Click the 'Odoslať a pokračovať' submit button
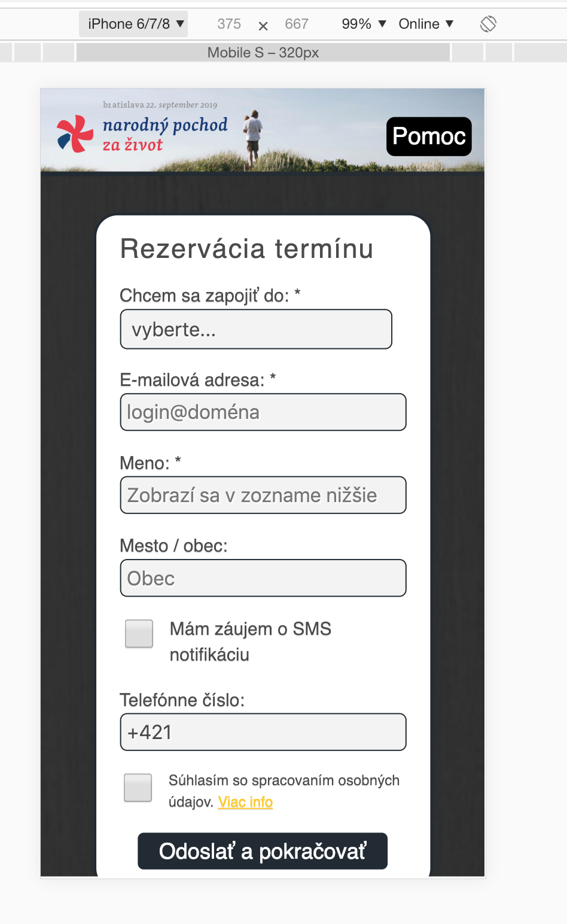The image size is (567, 924). [263, 851]
